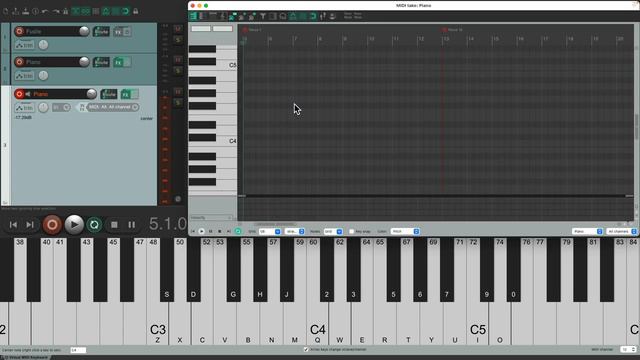Stop playback with the main transport stop button
This screenshot has width=640, height=360.
(x=114, y=224)
